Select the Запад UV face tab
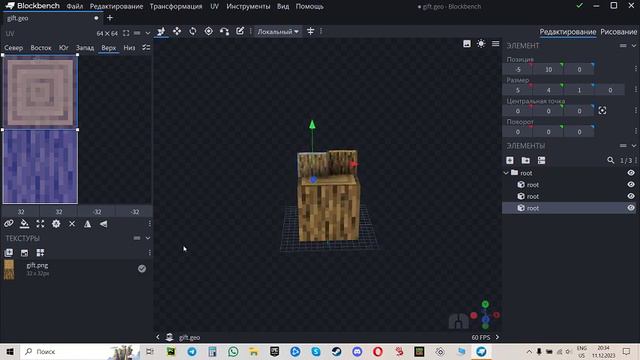This screenshot has height=360, width=640. pyautogui.click(x=85, y=48)
